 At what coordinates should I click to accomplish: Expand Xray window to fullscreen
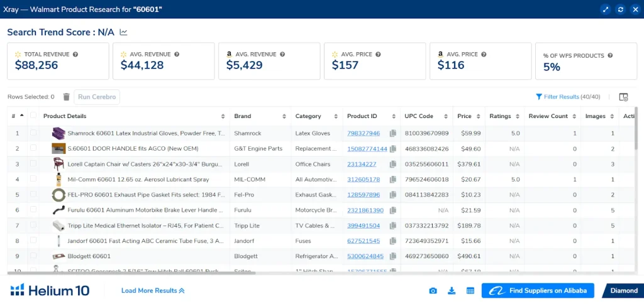point(606,9)
